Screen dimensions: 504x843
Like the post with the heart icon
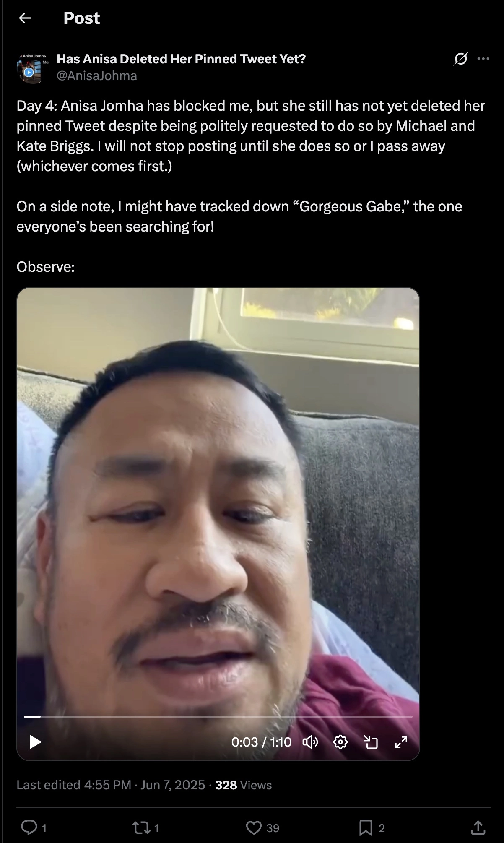tap(254, 827)
